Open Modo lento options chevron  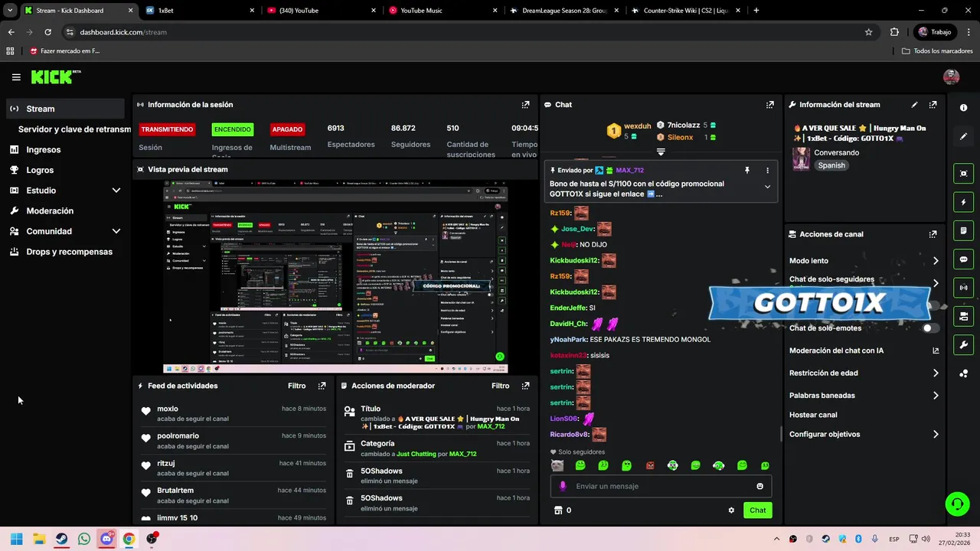coord(936,261)
